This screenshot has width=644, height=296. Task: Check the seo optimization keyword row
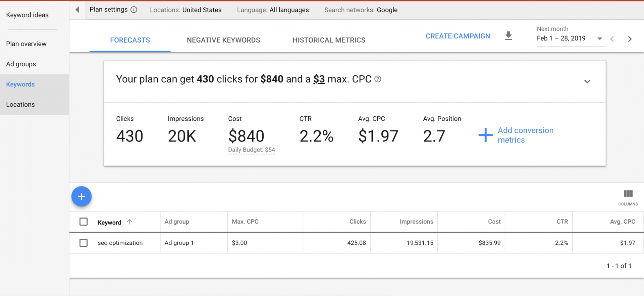coord(84,243)
